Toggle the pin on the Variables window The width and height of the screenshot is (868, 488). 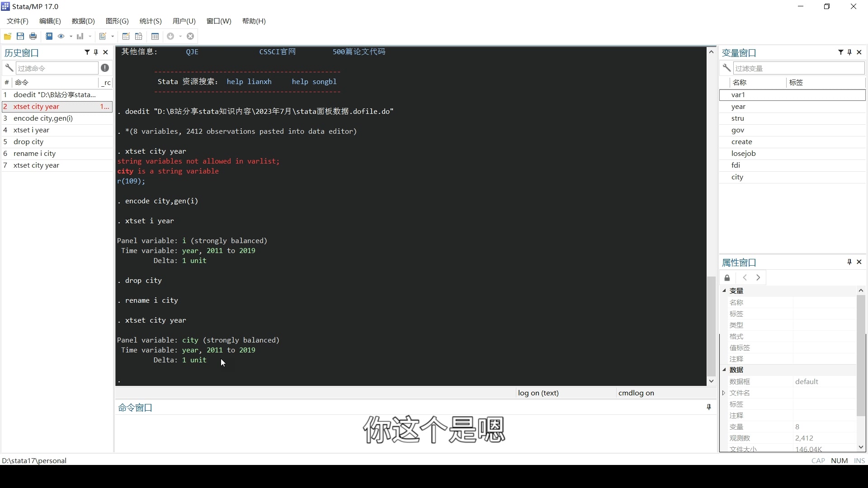point(850,52)
